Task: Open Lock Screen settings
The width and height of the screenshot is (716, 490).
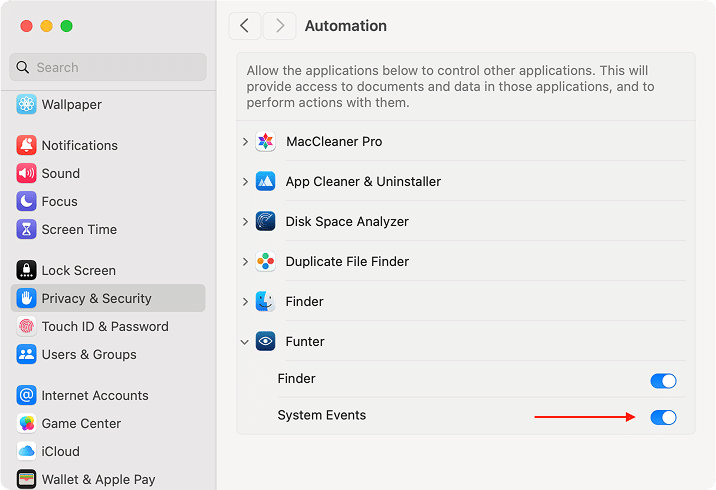Action: 108,270
